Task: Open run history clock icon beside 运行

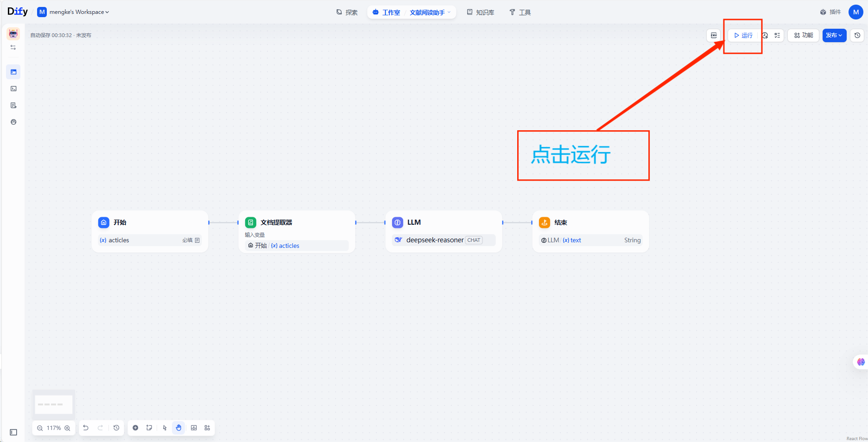Action: 765,35
